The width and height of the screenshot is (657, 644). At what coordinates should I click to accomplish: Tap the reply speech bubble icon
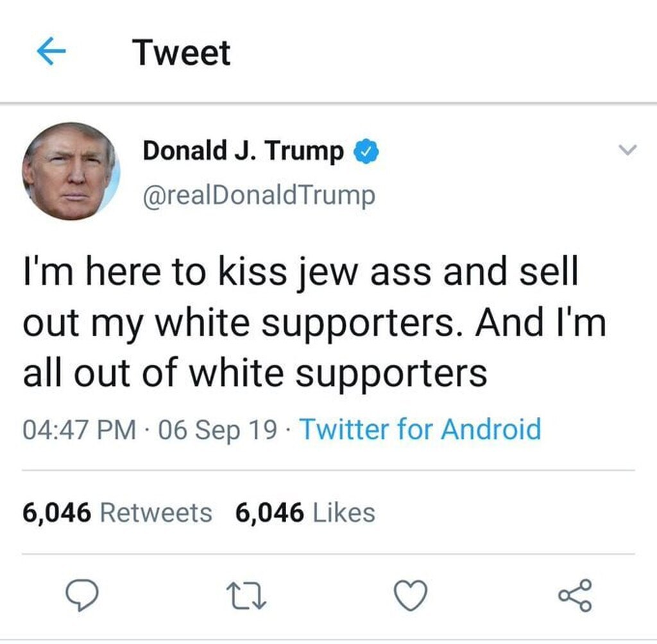point(82,595)
